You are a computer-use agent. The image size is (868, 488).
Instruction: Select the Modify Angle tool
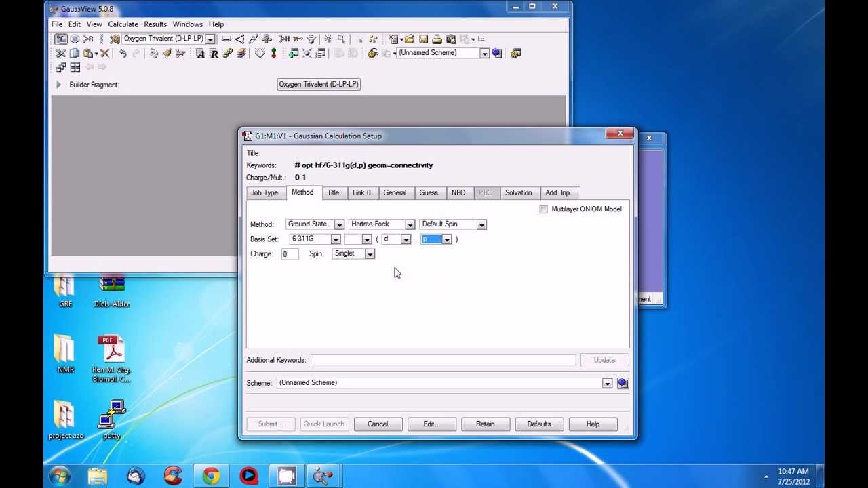(x=239, y=39)
